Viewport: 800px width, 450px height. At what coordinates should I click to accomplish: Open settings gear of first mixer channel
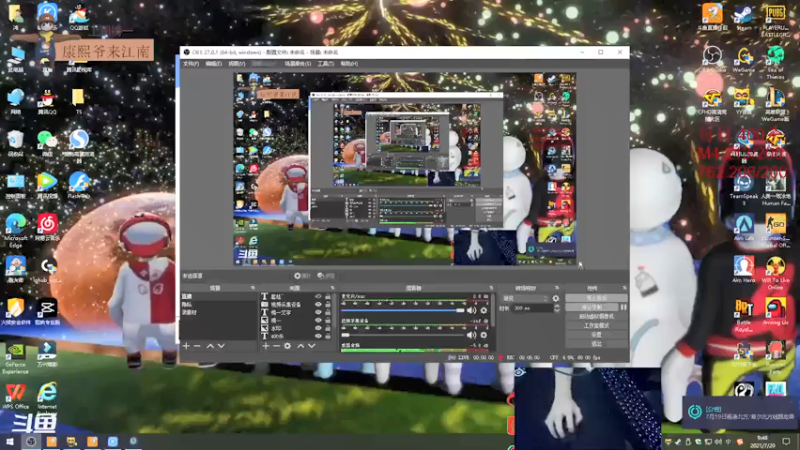[484, 310]
